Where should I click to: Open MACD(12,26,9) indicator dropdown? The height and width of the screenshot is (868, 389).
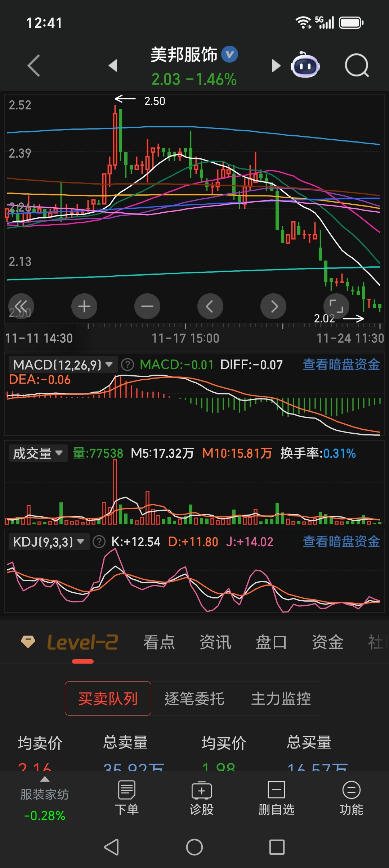(63, 365)
